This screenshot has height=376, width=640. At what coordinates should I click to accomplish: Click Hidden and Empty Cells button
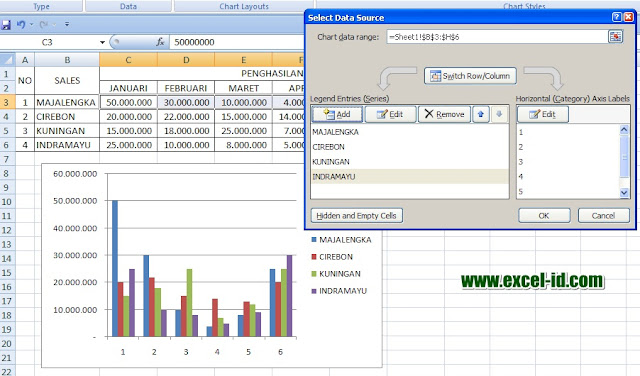point(357,216)
